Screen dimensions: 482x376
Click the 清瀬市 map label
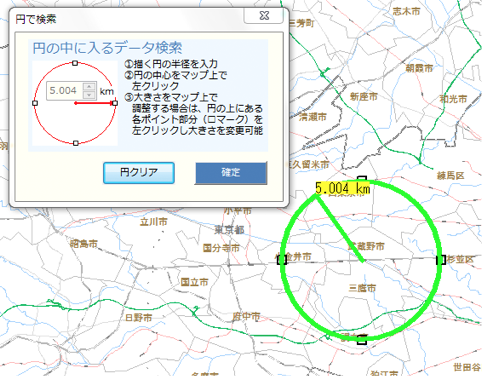tap(313, 117)
